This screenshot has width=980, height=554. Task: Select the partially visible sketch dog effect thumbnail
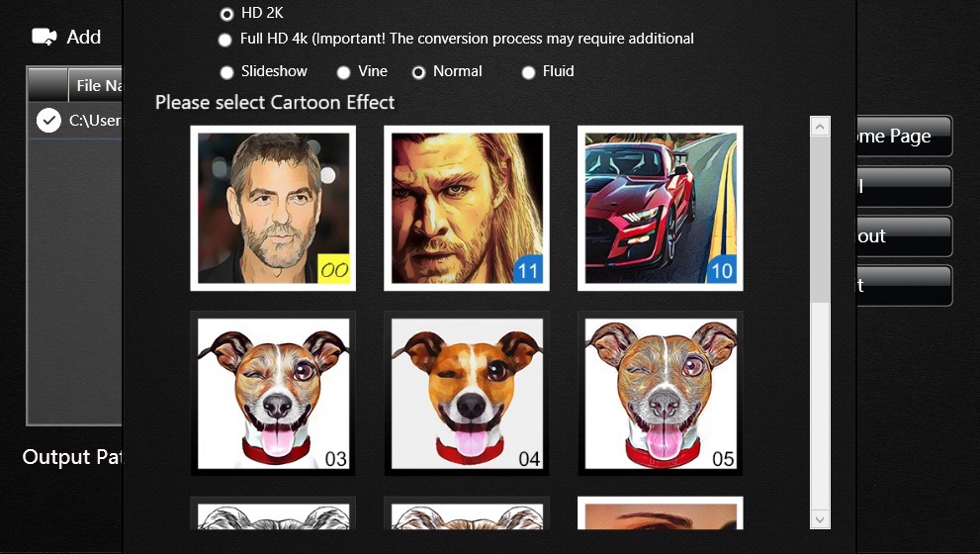pyautogui.click(x=273, y=516)
